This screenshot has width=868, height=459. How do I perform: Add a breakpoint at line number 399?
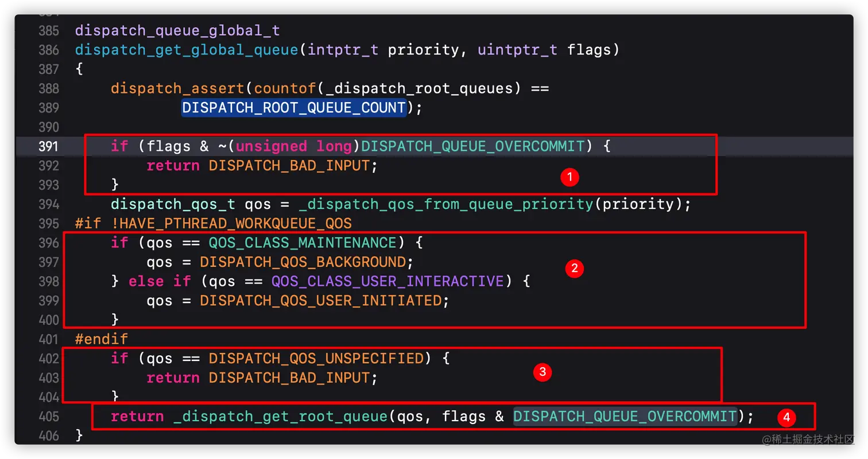pyautogui.click(x=49, y=301)
